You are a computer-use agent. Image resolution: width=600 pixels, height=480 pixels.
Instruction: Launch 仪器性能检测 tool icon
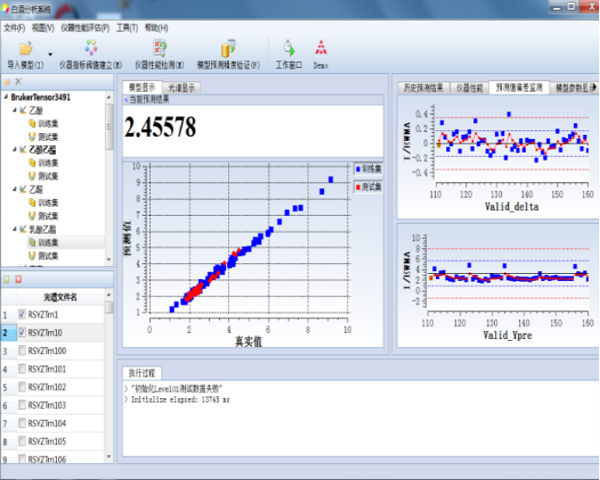click(x=160, y=48)
